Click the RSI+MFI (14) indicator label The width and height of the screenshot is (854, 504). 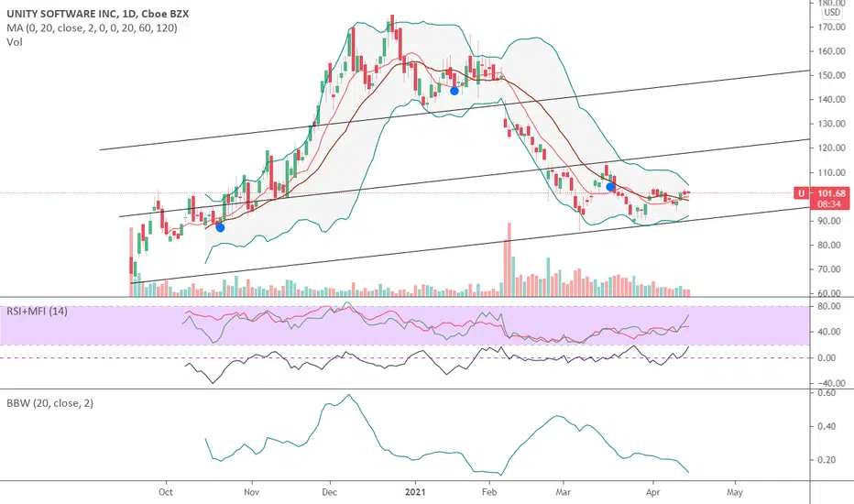(37, 312)
